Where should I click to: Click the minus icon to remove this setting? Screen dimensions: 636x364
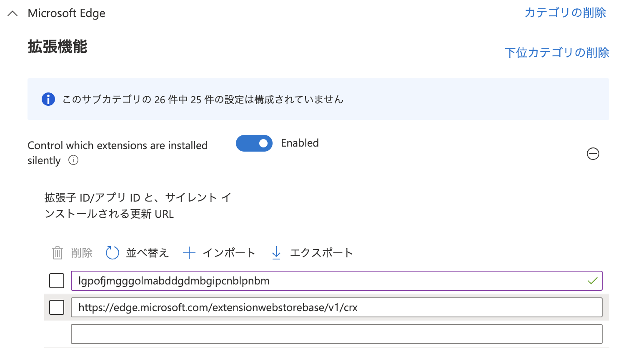593,154
